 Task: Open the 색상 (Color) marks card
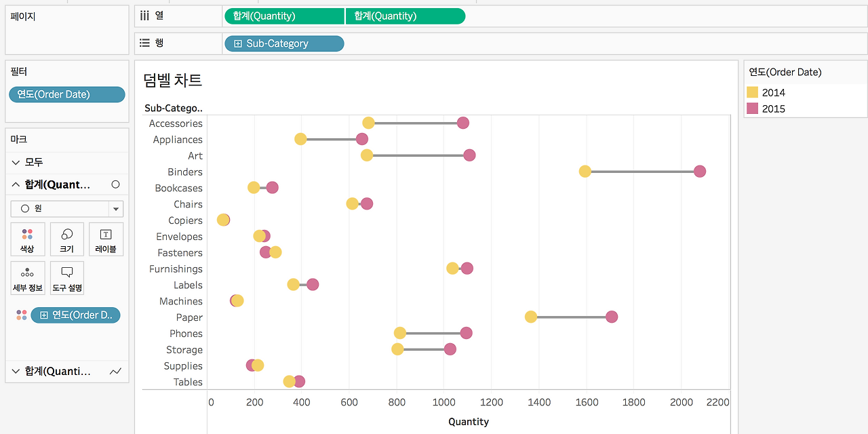[x=27, y=239]
